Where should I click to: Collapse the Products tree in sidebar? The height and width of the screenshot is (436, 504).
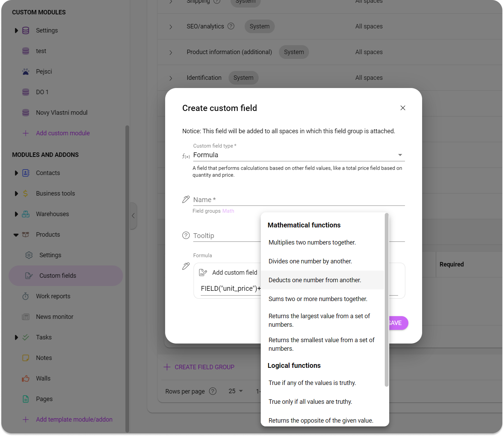(16, 235)
